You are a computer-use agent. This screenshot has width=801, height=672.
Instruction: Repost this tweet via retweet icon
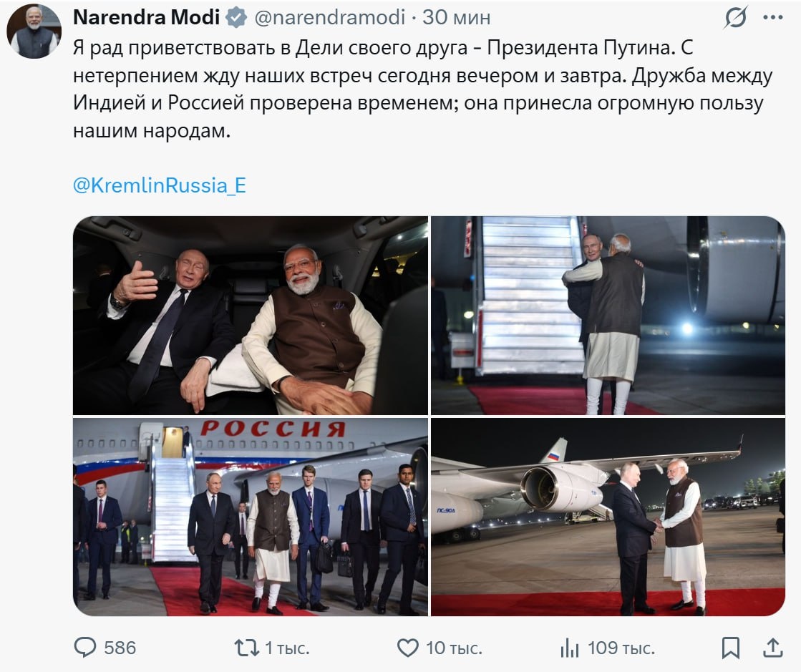tap(246, 648)
